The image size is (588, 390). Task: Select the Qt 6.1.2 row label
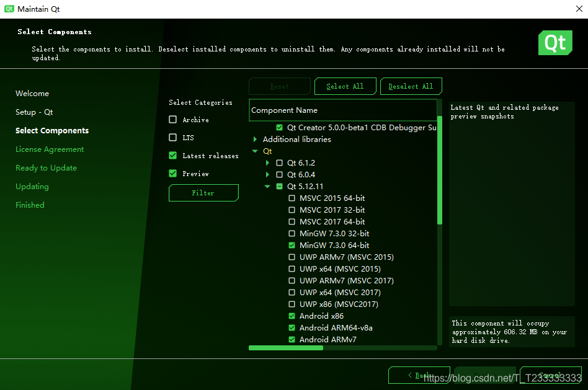click(x=301, y=162)
